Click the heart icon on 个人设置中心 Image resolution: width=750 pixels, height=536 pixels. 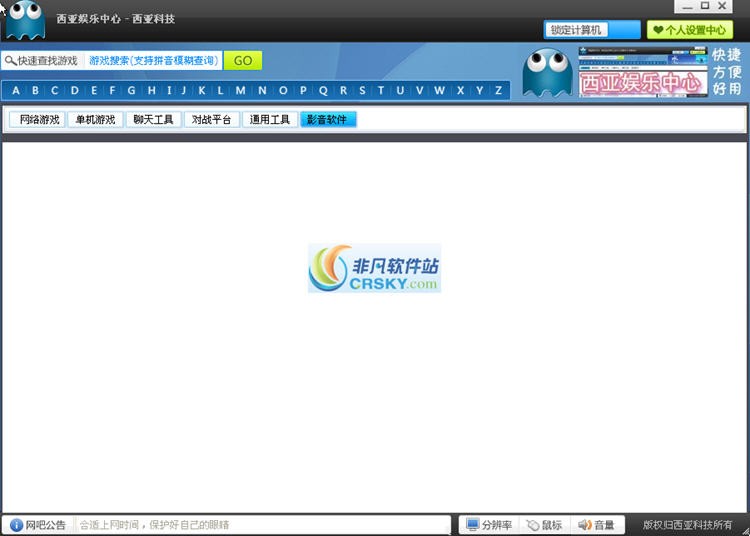point(658,30)
